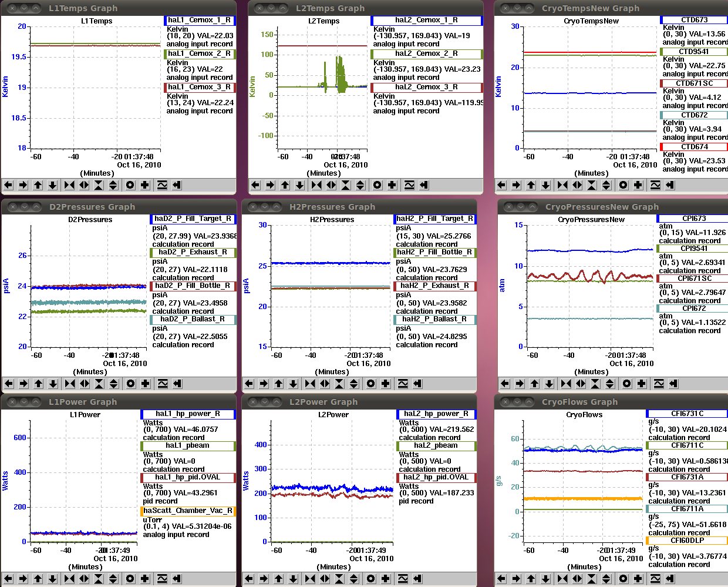Click right arrow in D2Pressures Graph toolbar
This screenshot has width=728, height=587.
pyautogui.click(x=23, y=384)
